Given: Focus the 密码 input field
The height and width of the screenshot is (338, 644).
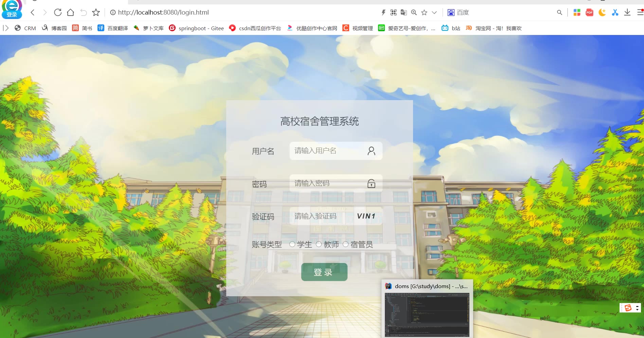Looking at the screenshot, I should [x=336, y=183].
